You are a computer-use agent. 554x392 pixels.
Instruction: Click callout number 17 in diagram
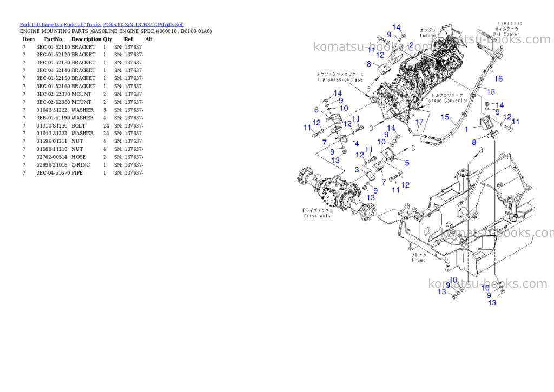pos(419,122)
